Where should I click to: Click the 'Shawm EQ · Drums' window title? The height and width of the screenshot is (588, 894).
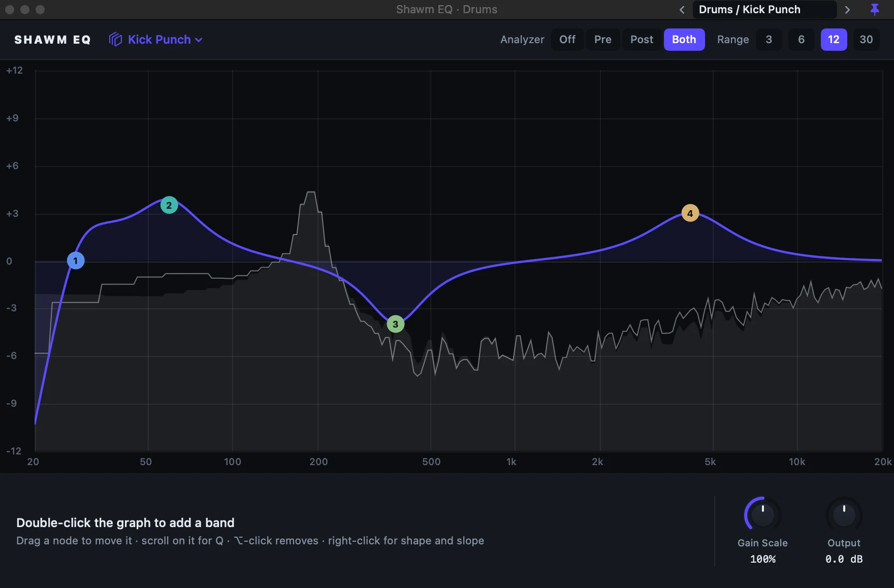click(x=446, y=10)
